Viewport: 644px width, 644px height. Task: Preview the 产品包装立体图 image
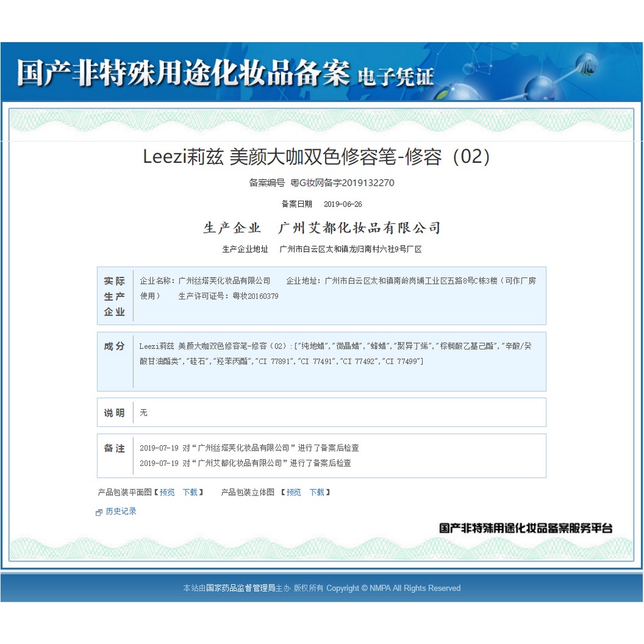point(294,492)
